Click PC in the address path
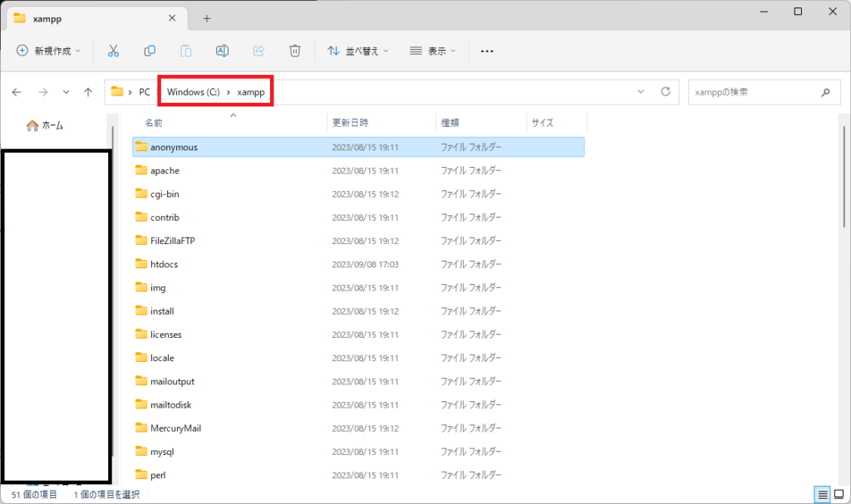Viewport: 851px width, 504px height. (145, 92)
